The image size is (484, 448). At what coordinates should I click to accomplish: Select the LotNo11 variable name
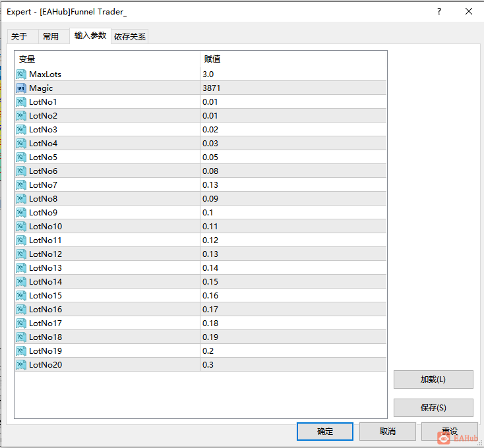tap(45, 240)
